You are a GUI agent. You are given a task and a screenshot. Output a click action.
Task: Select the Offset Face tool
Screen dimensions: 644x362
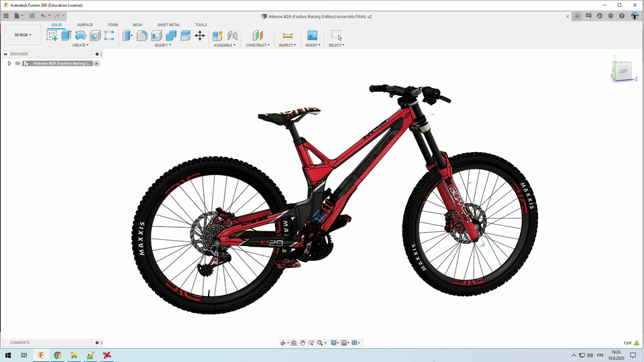click(x=185, y=36)
